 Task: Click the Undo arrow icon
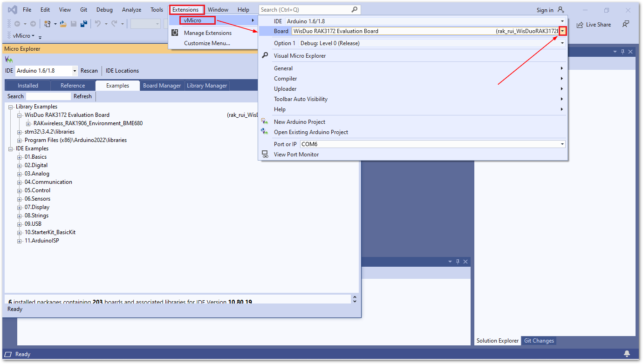coord(98,24)
